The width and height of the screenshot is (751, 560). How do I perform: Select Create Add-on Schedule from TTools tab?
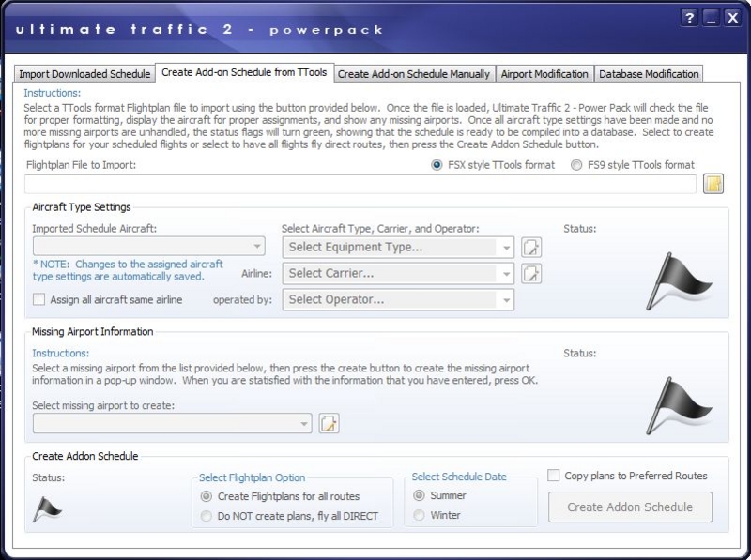pos(244,72)
